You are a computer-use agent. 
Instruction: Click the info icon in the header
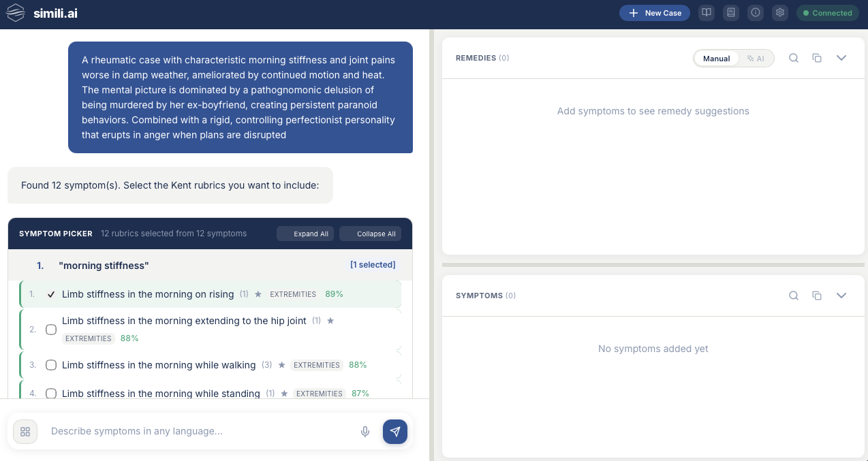coord(755,12)
